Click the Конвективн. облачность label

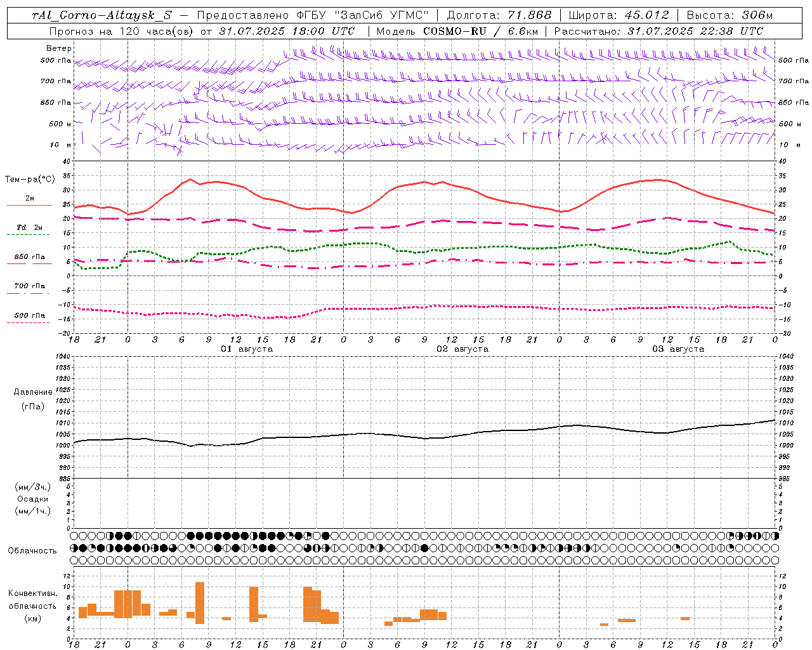click(32, 606)
